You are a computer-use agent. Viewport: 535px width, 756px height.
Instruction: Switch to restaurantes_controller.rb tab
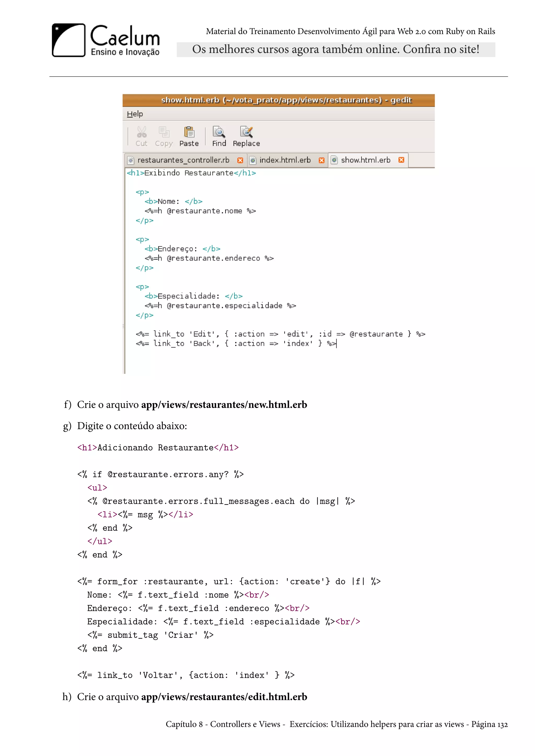point(183,160)
